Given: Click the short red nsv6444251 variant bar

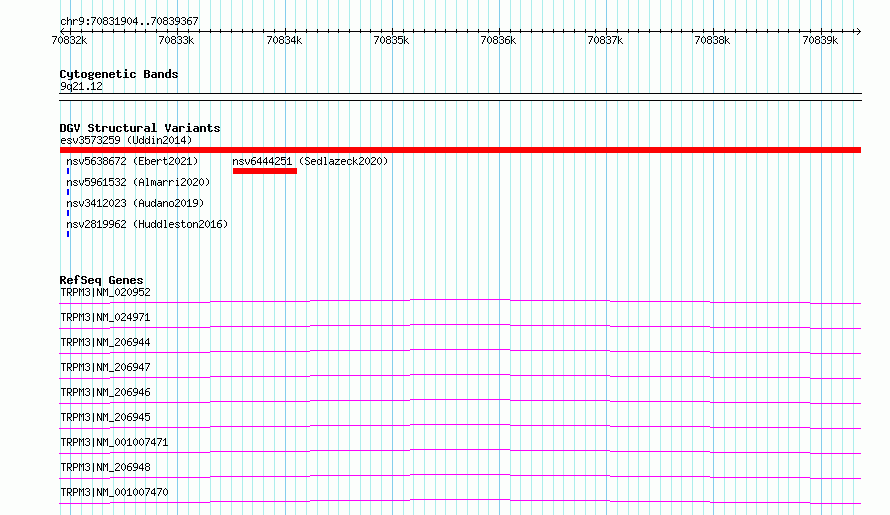Looking at the screenshot, I should pyautogui.click(x=265, y=171).
